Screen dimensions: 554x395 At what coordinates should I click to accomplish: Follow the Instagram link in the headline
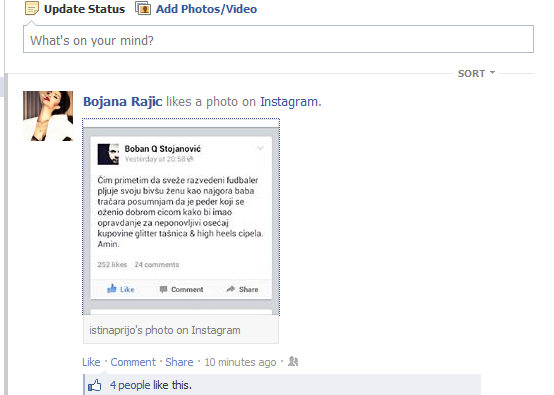click(290, 102)
